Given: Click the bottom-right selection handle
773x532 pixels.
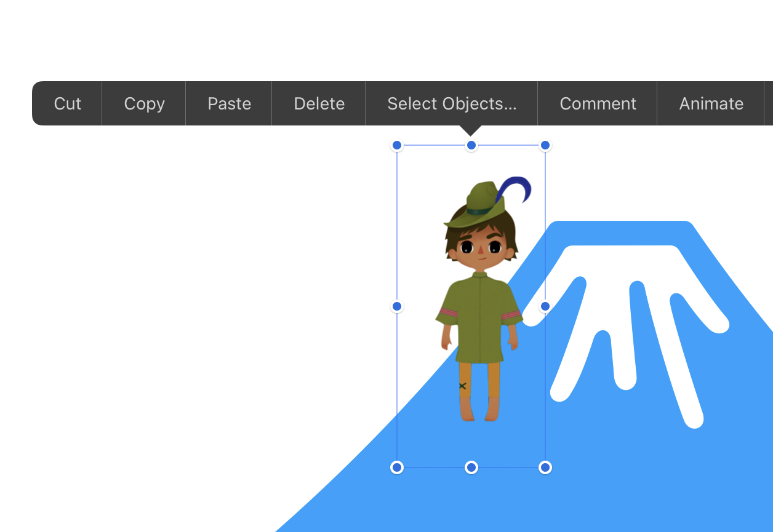Looking at the screenshot, I should point(545,467).
